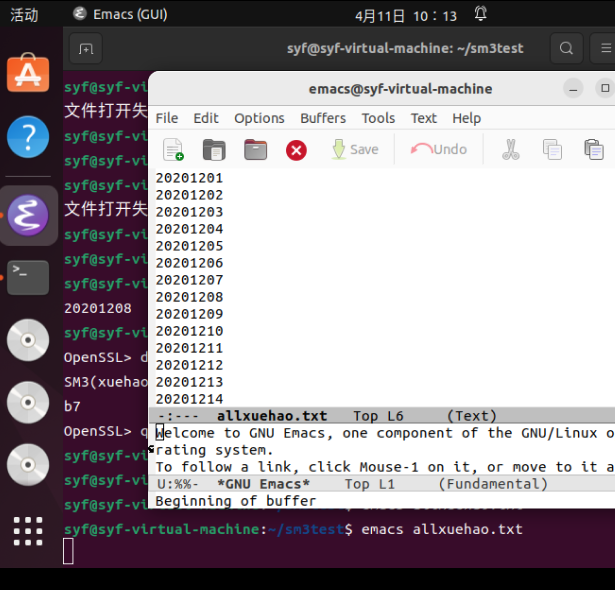Click line 20201206 in the buffer

coord(189,263)
